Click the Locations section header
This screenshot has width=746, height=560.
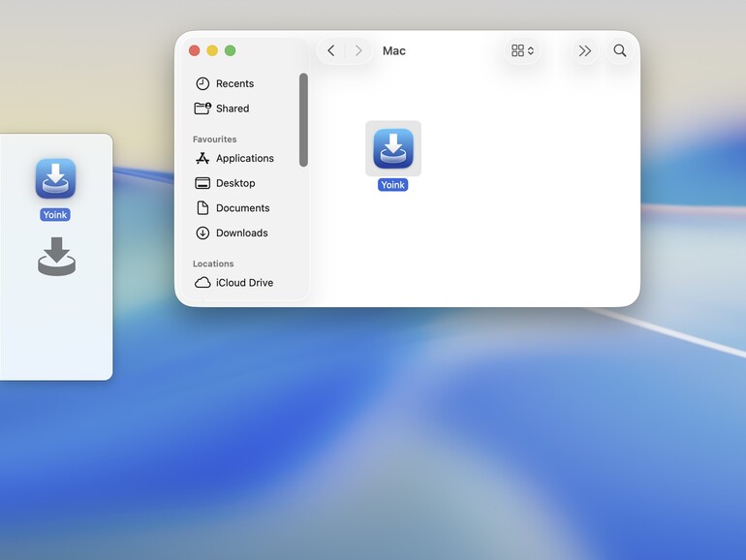pyautogui.click(x=213, y=264)
